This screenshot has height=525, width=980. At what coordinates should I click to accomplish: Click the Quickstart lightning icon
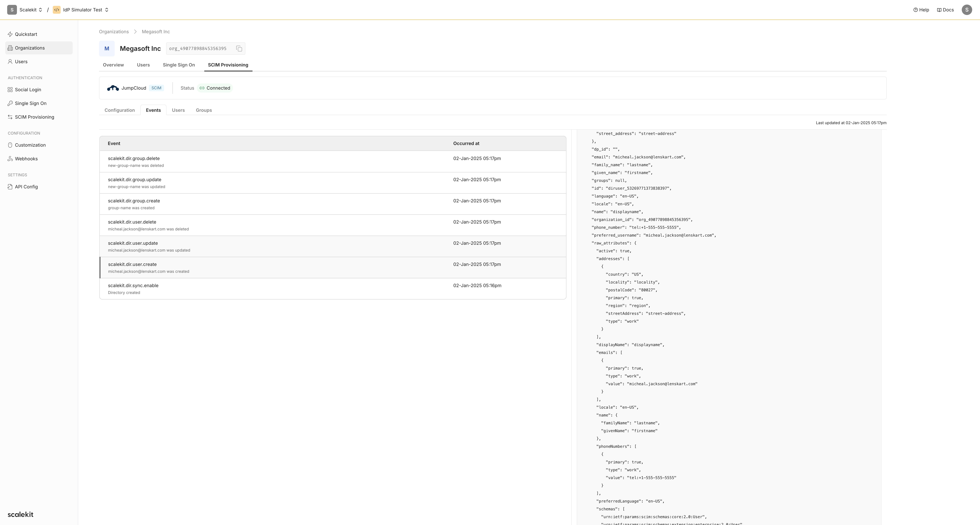(10, 34)
